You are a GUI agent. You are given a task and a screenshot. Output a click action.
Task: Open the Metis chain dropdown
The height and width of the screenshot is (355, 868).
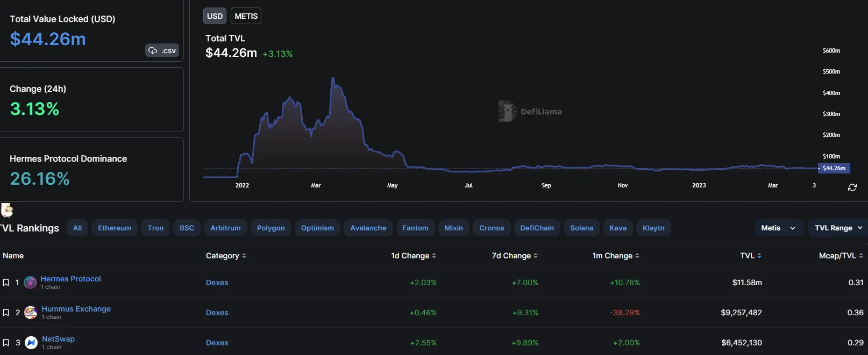pyautogui.click(x=778, y=228)
